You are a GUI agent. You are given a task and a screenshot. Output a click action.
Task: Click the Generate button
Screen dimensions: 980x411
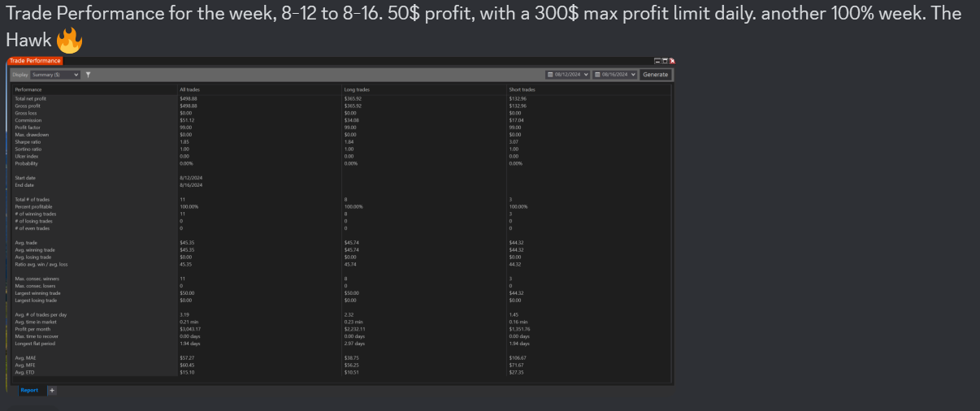tap(655, 75)
